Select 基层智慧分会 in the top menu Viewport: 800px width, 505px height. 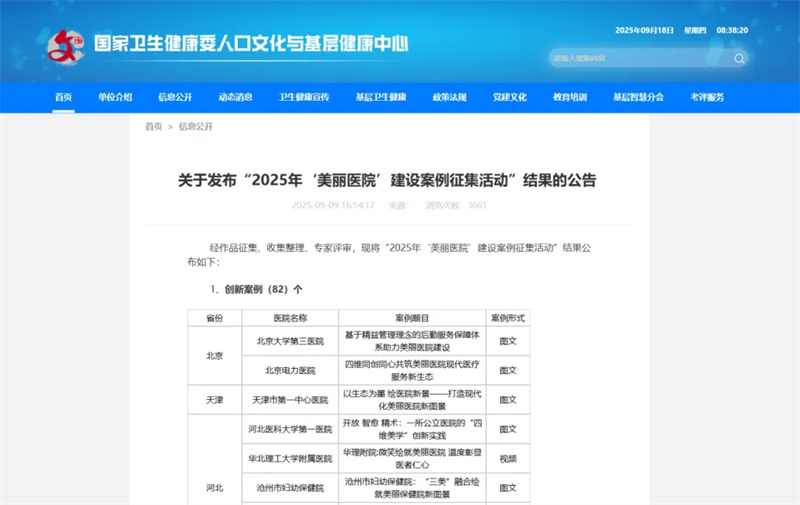point(638,97)
